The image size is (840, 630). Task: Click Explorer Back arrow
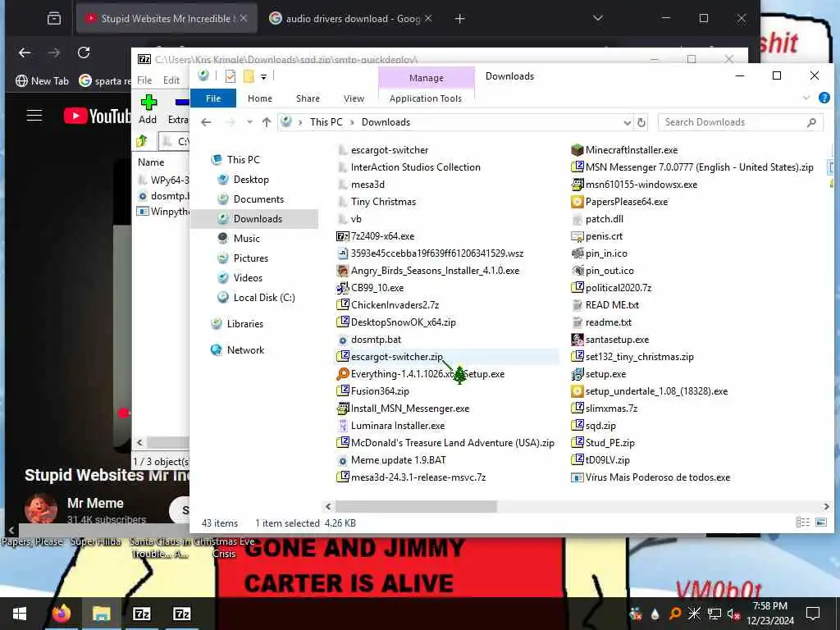click(206, 123)
